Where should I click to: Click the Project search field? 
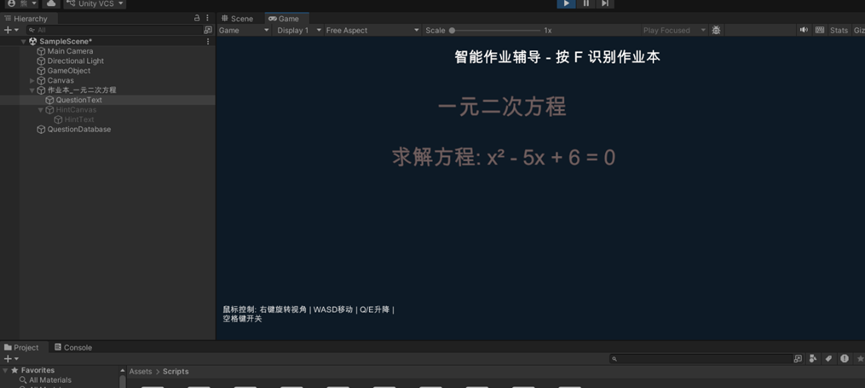(x=701, y=359)
